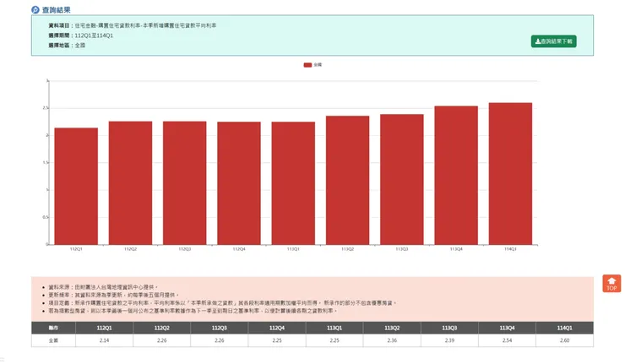
Task: Click the 112Q1 bar in the chart
Action: coord(76,186)
